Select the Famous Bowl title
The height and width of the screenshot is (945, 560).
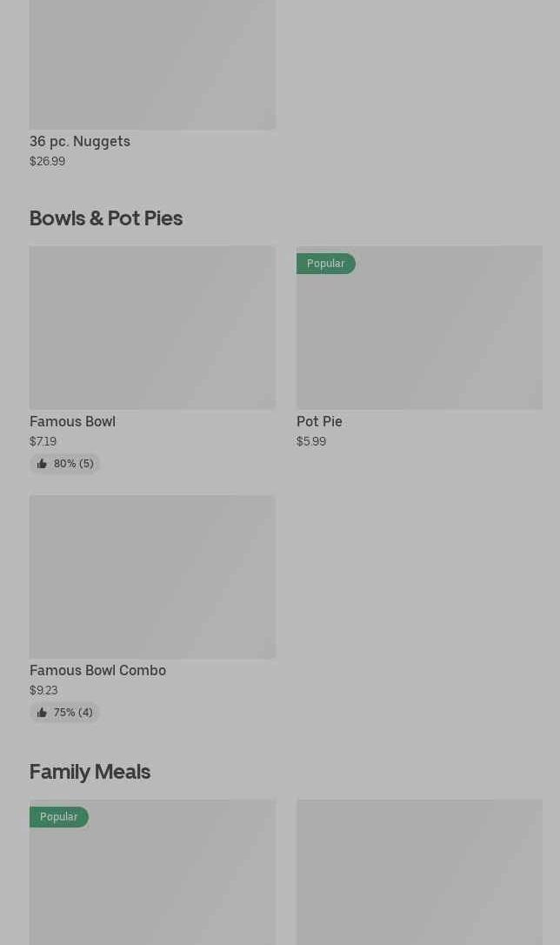coord(72,421)
